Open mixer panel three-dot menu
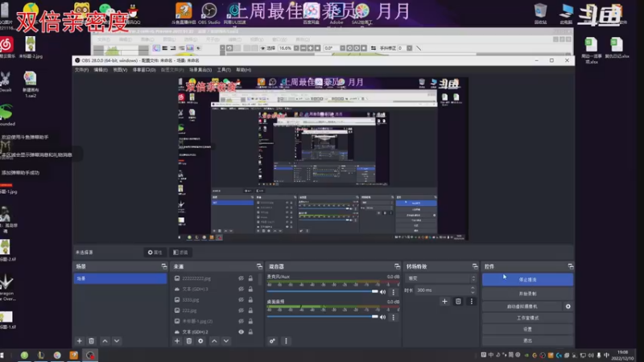 point(286,341)
